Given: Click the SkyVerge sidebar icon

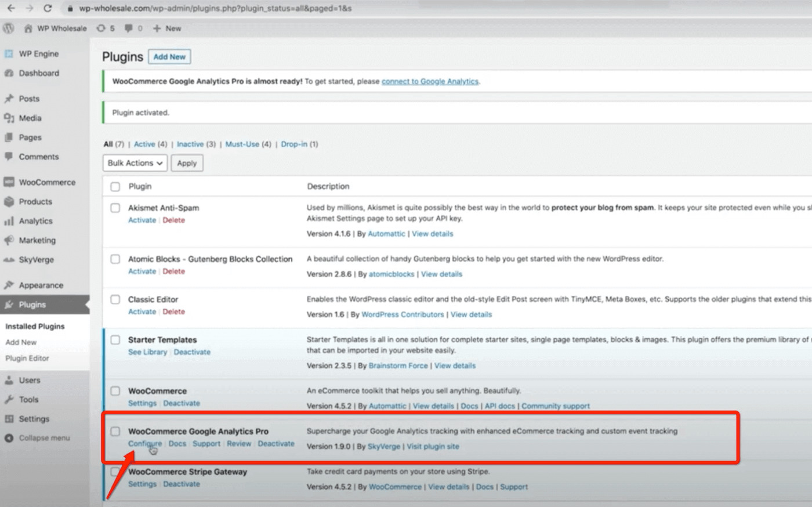Looking at the screenshot, I should point(9,260).
